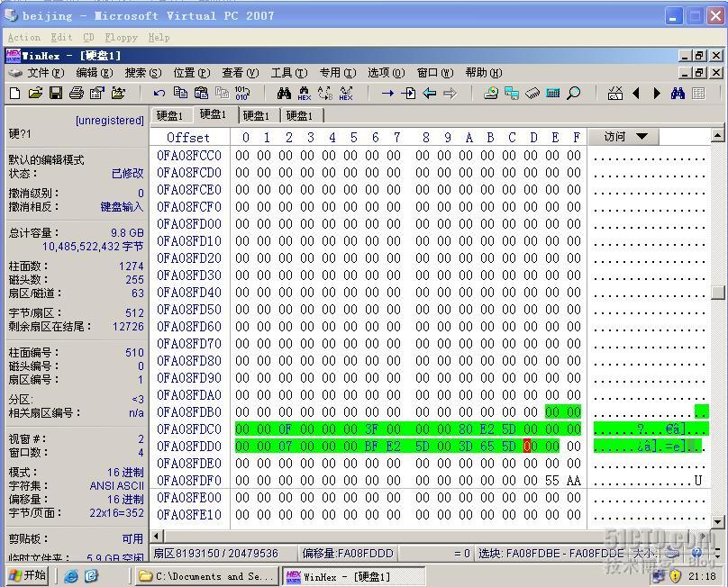Image resolution: width=728 pixels, height=587 pixels.
Task: Click the Find Text binoculars icon
Action: pos(284,94)
